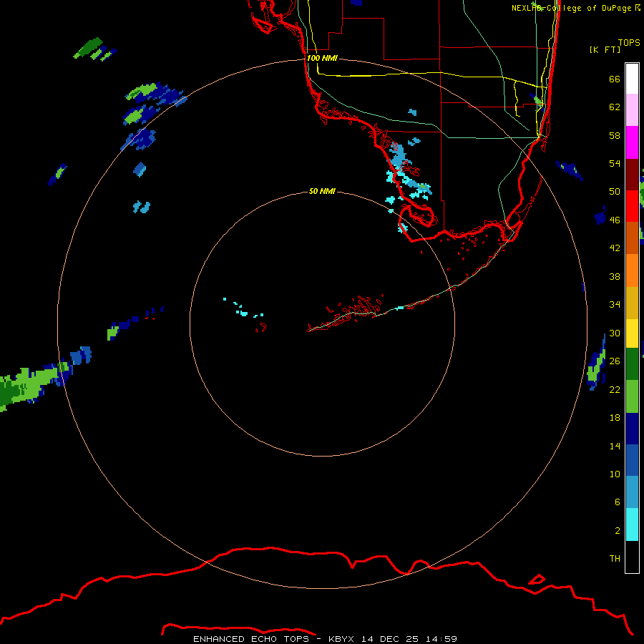Click the "42" scale value
This screenshot has height=644, width=644.
(x=615, y=248)
